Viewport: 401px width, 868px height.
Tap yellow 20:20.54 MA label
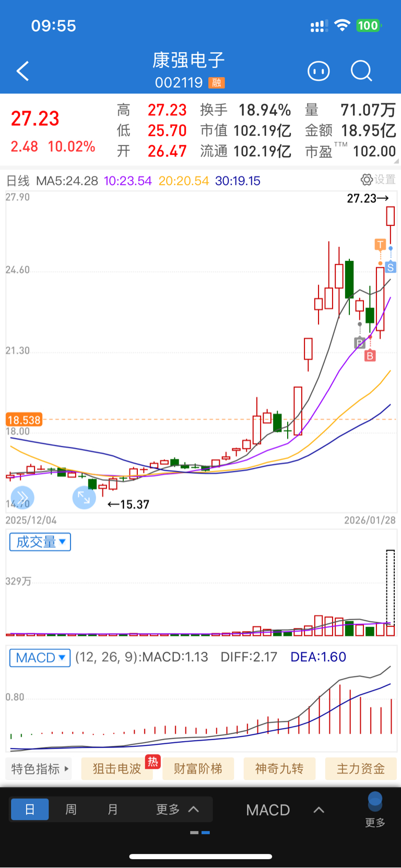point(184,181)
